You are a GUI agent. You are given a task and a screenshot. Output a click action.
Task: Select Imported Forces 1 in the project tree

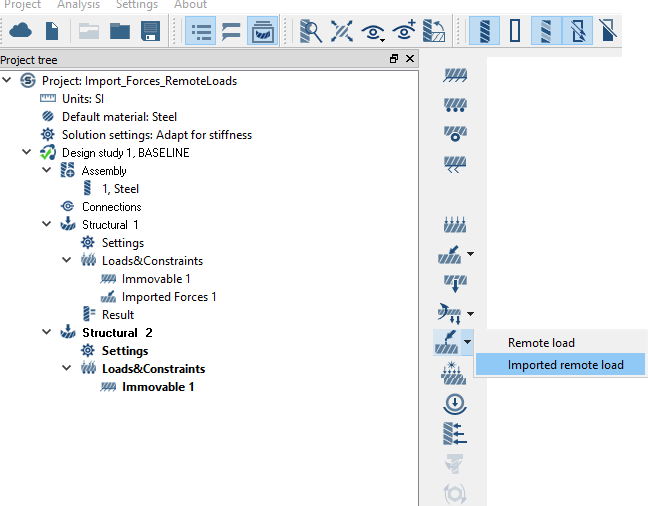coord(168,297)
